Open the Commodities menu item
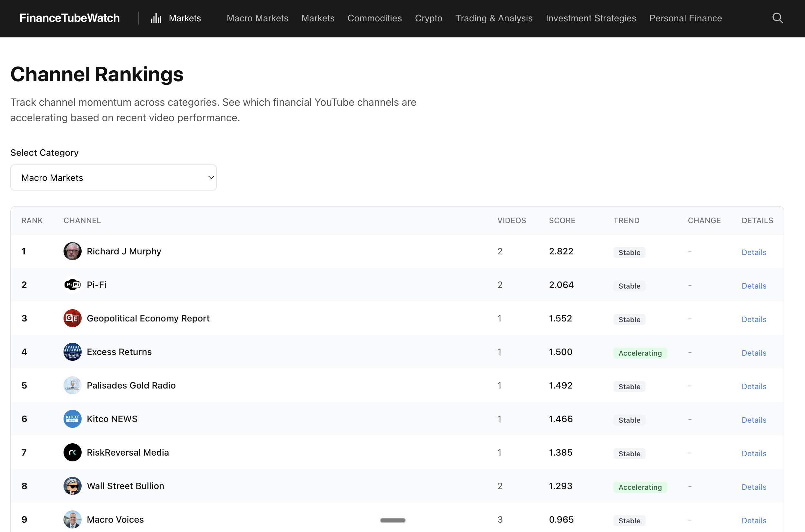 pyautogui.click(x=374, y=18)
